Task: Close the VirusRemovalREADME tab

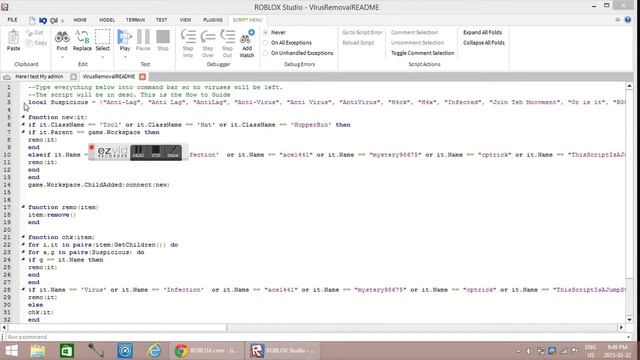Action: coord(142,76)
